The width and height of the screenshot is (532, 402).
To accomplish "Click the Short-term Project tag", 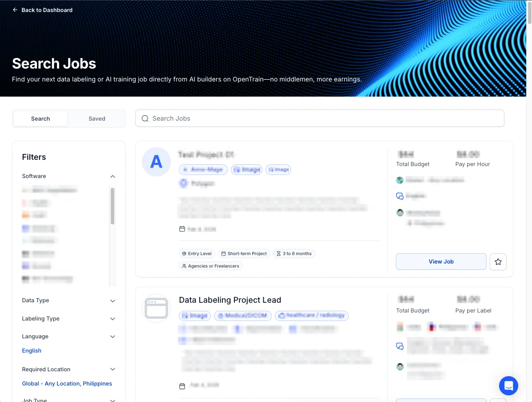I will 244,253.
